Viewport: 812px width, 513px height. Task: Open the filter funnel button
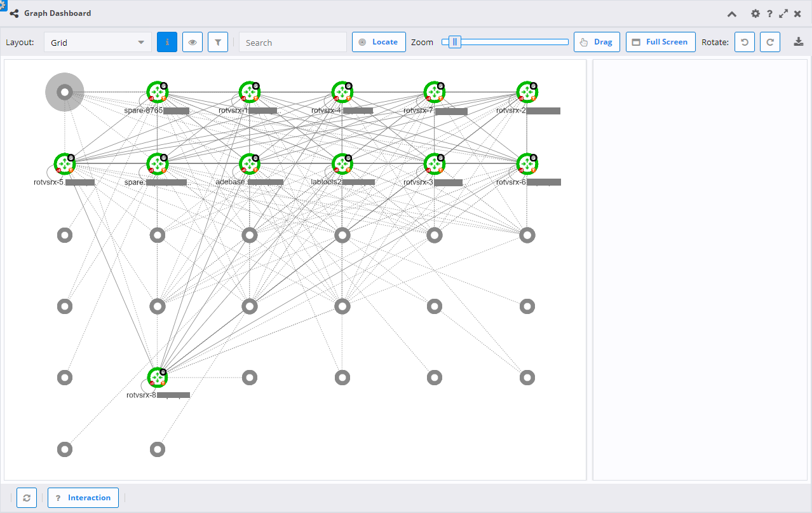tap(218, 42)
